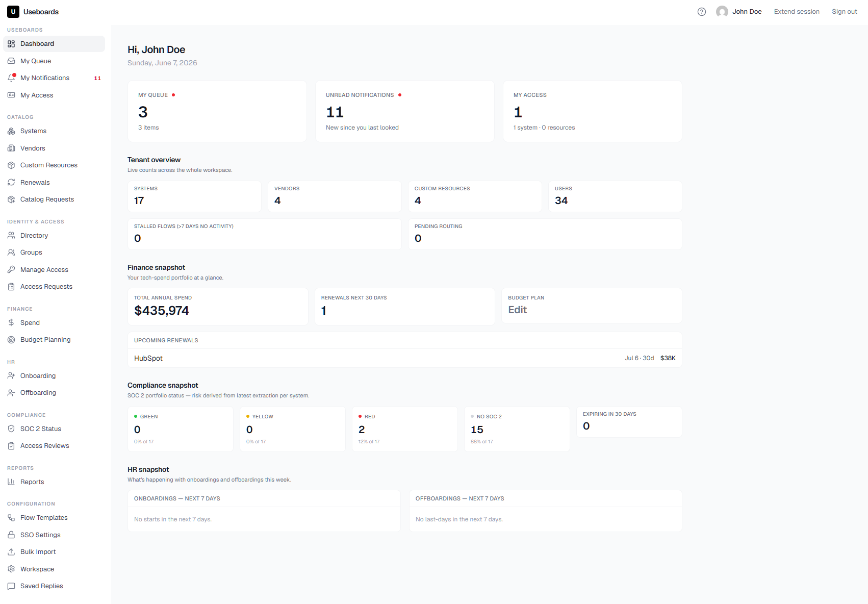
Task: Click the Access Reviews clipboard-check icon
Action: [x=11, y=446]
